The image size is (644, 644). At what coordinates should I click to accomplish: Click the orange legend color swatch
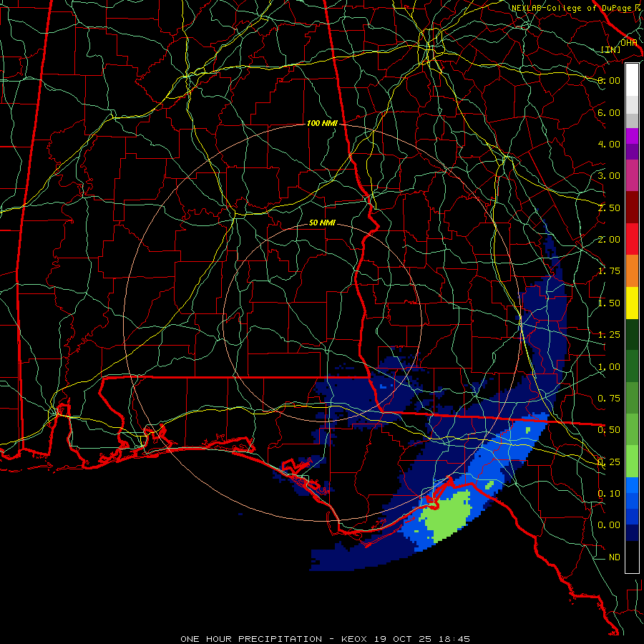tap(632, 271)
